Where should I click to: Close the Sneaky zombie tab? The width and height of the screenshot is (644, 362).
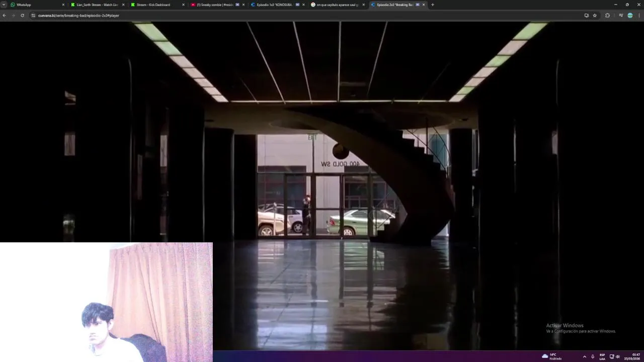(244, 5)
